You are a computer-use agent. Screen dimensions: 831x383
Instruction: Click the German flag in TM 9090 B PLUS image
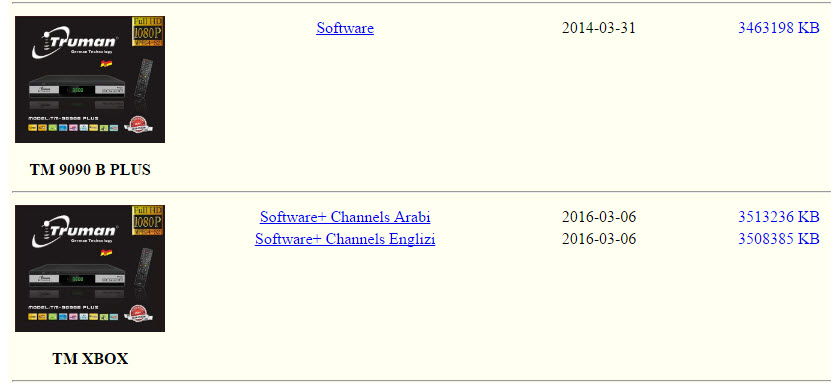pyautogui.click(x=107, y=64)
